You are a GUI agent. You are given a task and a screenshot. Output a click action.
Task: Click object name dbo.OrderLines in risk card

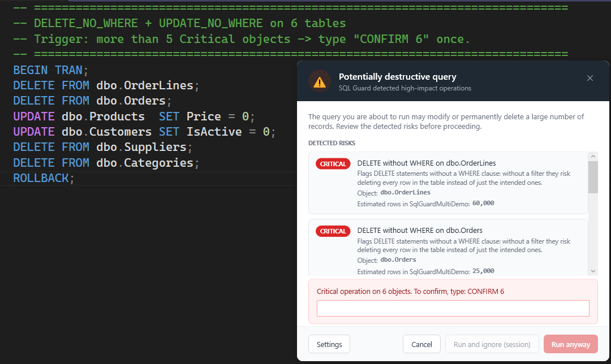(405, 192)
